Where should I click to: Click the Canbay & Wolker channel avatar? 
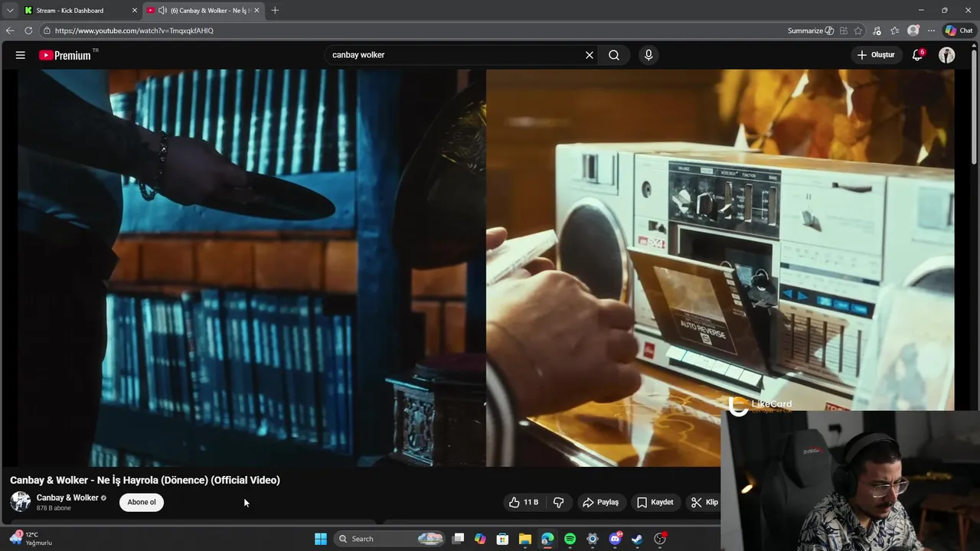21,502
